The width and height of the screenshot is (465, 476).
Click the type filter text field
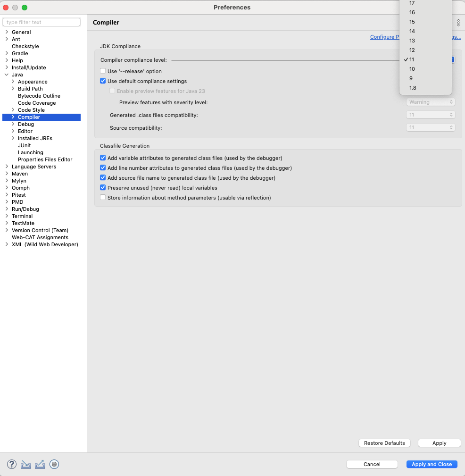(x=42, y=22)
